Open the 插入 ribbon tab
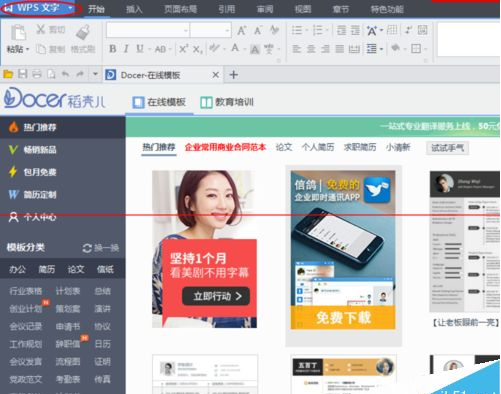This screenshot has width=501, height=394. tap(134, 9)
